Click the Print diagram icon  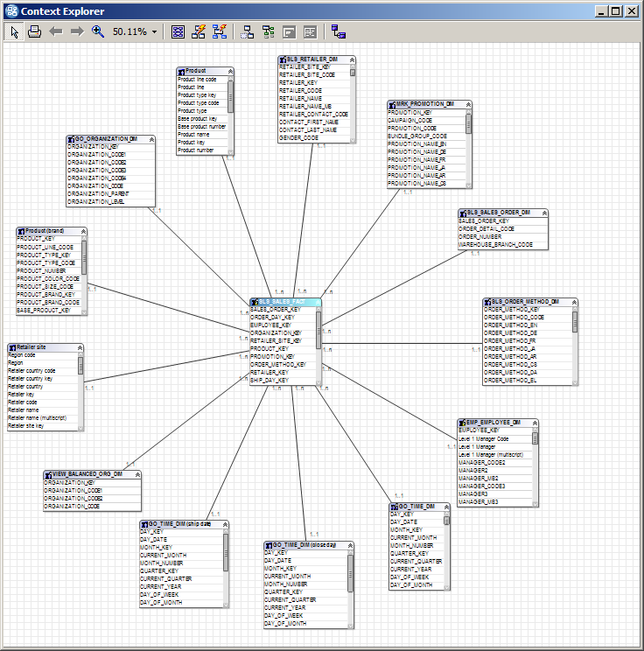34,31
